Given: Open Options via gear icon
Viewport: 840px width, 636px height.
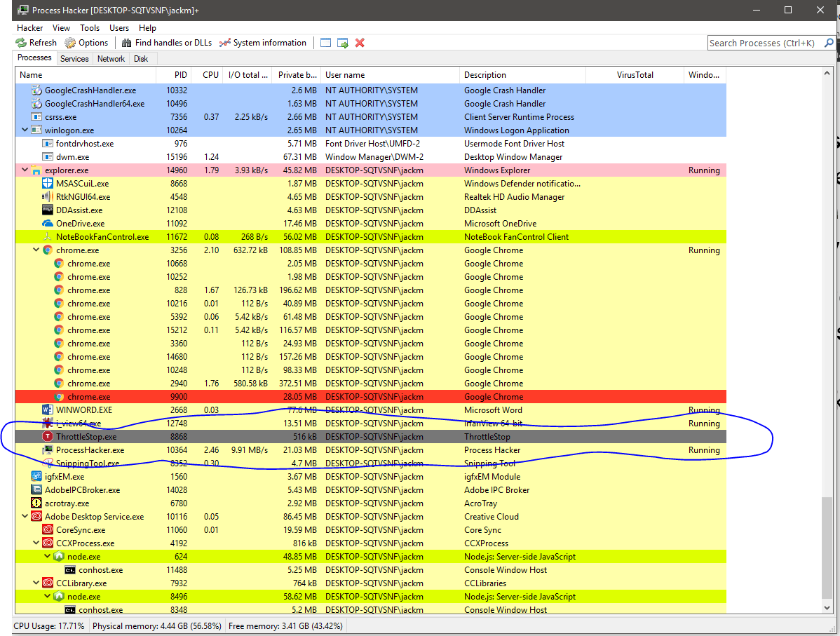Looking at the screenshot, I should tap(70, 43).
